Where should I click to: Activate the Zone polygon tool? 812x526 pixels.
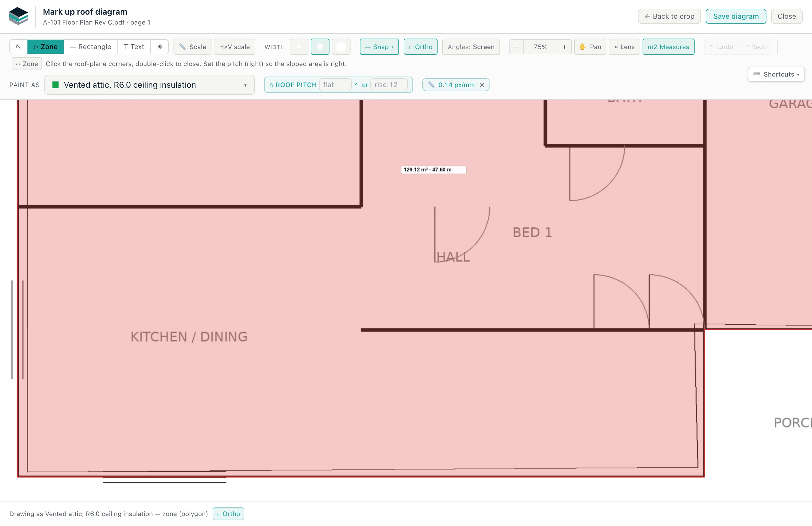[46, 47]
